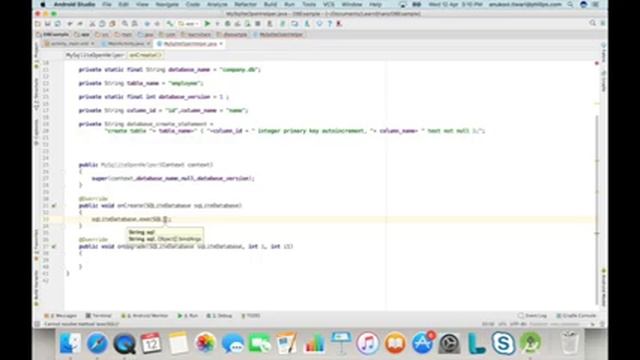Switch to the MainActivity.java editor tab
Image resolution: width=640 pixels, height=360 pixels.
(x=126, y=44)
